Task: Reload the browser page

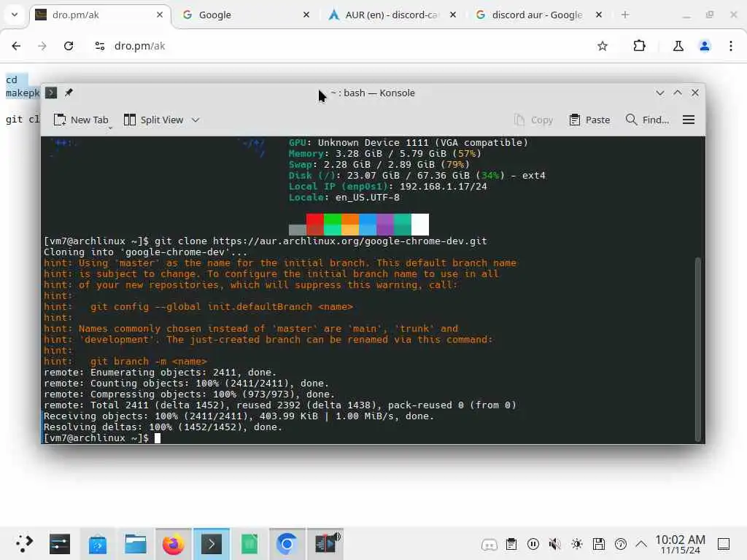Action: [69, 46]
